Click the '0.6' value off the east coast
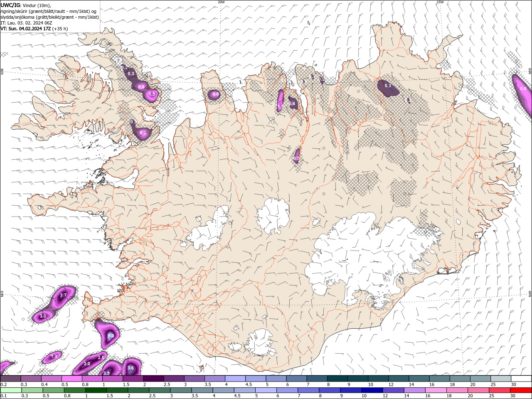The width and height of the screenshot is (532, 399). (x=523, y=89)
